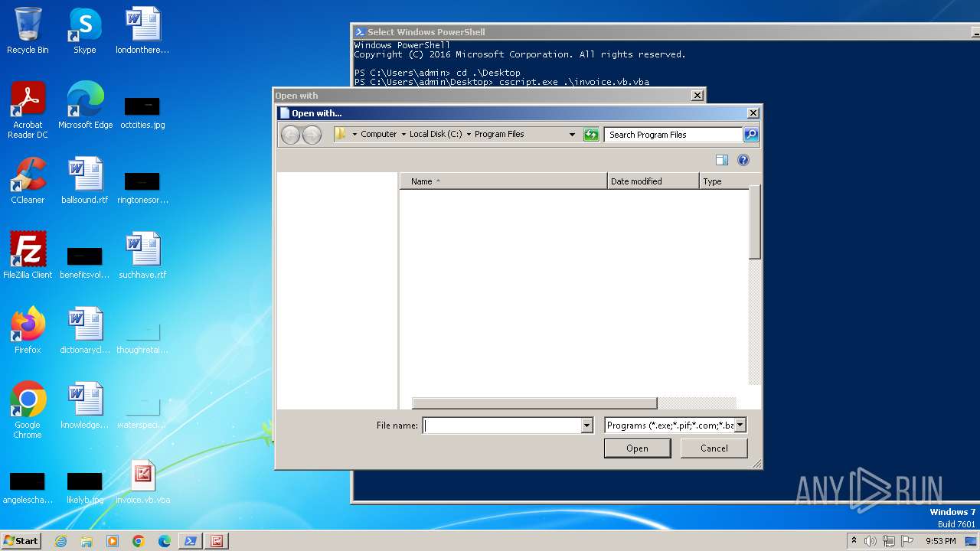Launch Firefox from the desktop
Image resolution: width=980 pixels, height=551 pixels.
pos(28,331)
